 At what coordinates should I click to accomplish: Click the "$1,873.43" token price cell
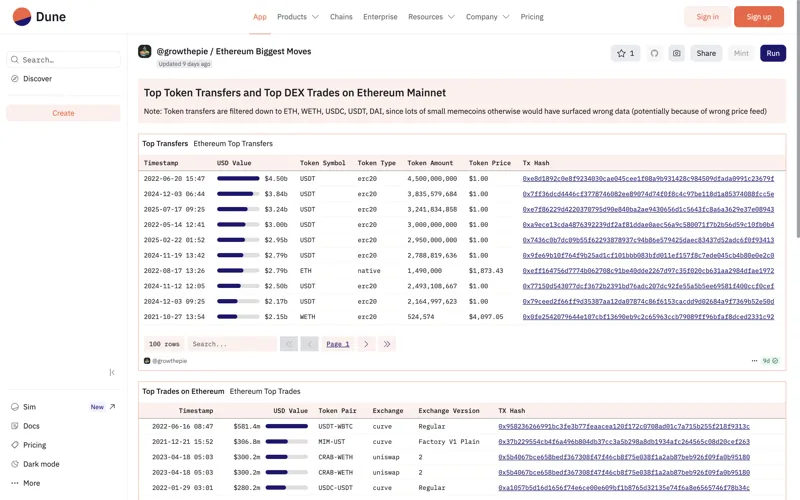click(x=486, y=270)
